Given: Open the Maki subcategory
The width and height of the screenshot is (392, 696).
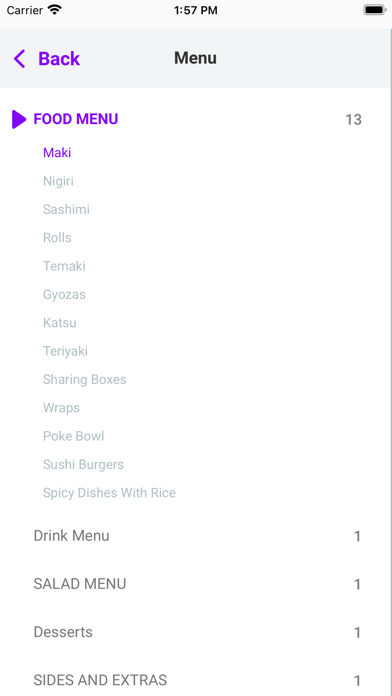Looking at the screenshot, I should (57, 153).
